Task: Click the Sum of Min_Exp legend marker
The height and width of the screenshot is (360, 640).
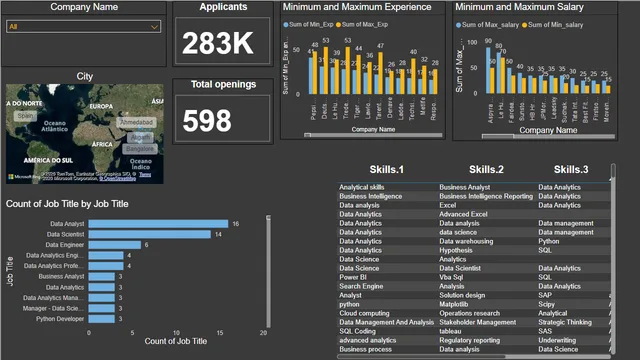Action: 286,24
